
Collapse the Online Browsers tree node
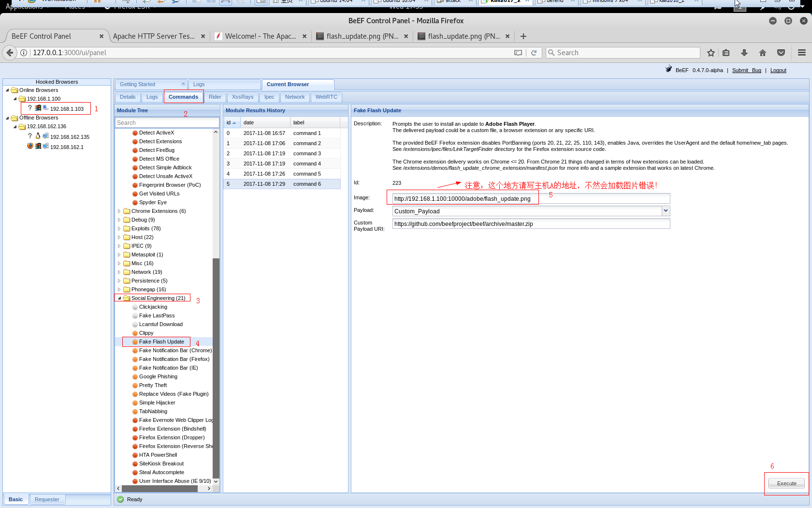7,90
